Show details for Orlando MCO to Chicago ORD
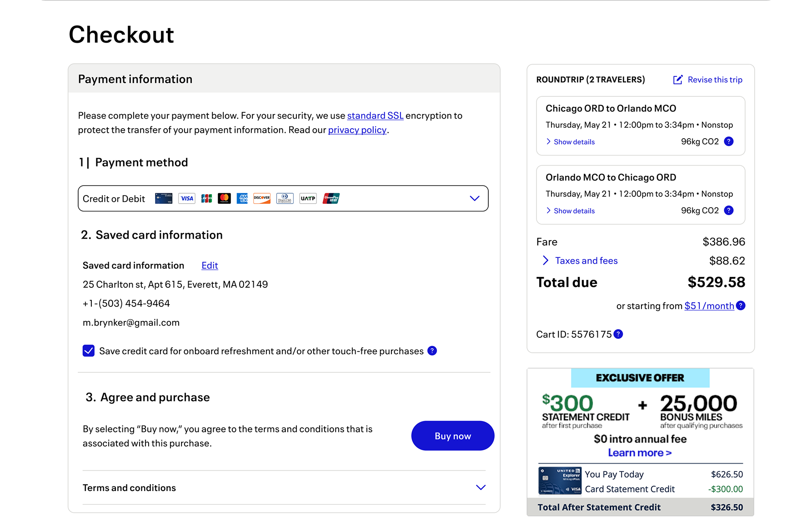 coord(571,211)
